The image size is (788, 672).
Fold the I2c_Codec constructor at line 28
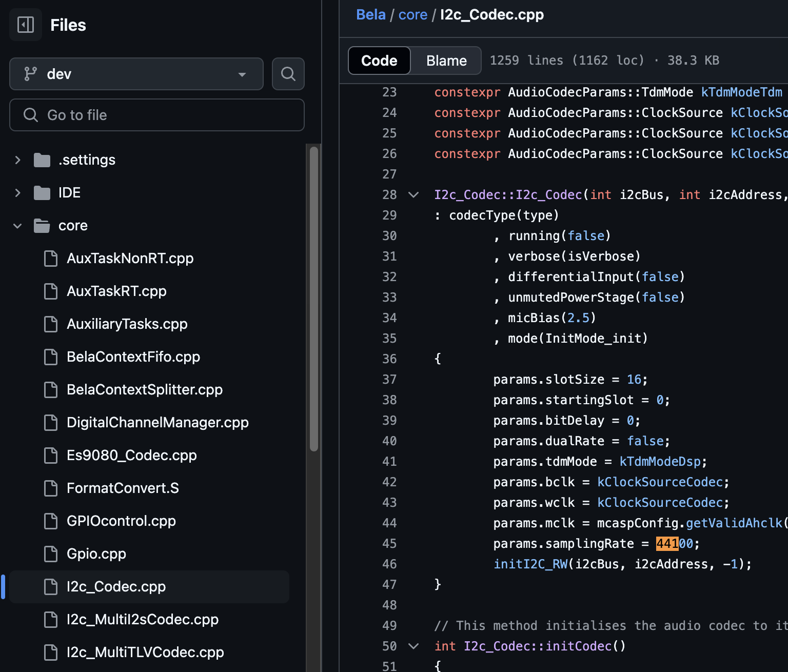pos(413,195)
